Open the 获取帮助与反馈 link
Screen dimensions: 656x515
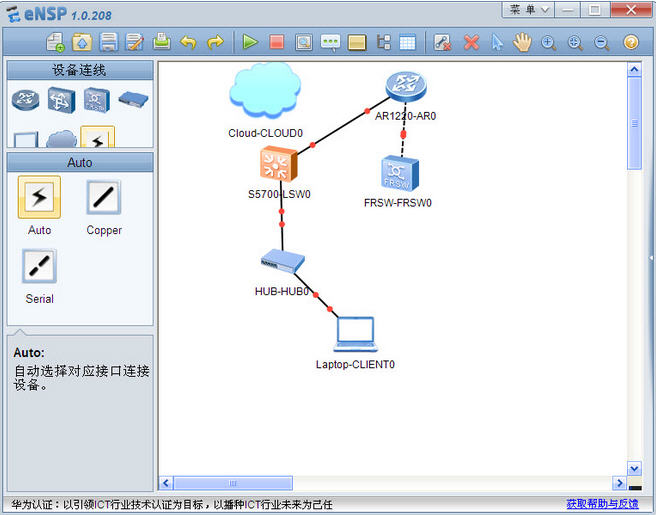(x=602, y=504)
